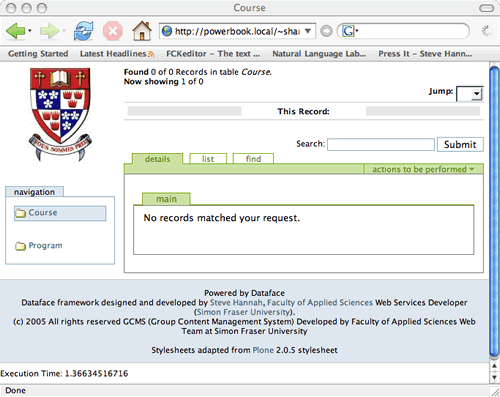The image size is (500, 397).
Task: Open the Plone link
Action: (263, 350)
